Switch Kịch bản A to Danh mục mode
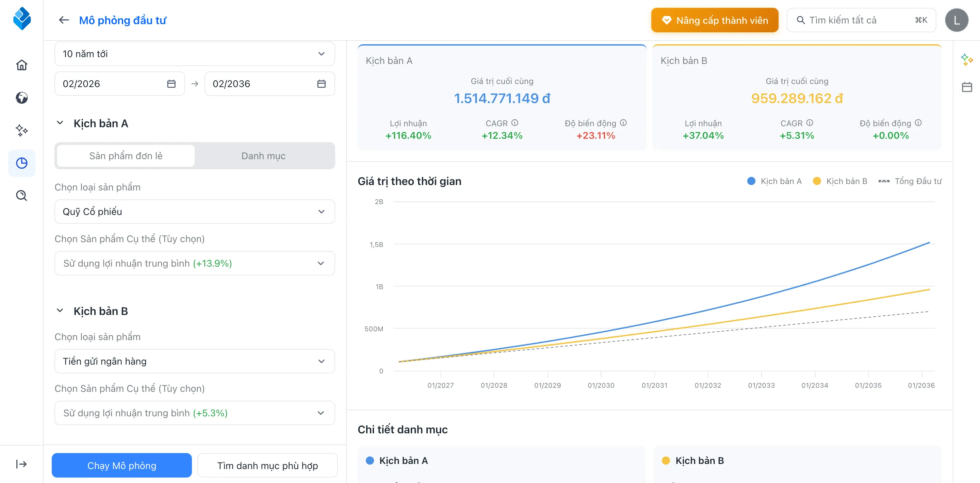This screenshot has height=483, width=980. pyautogui.click(x=264, y=155)
